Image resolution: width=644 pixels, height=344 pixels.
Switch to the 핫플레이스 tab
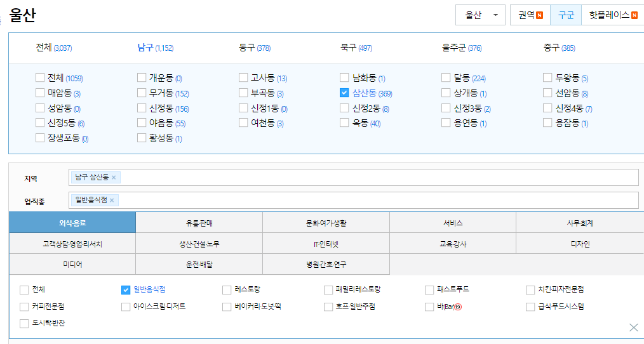(613, 15)
